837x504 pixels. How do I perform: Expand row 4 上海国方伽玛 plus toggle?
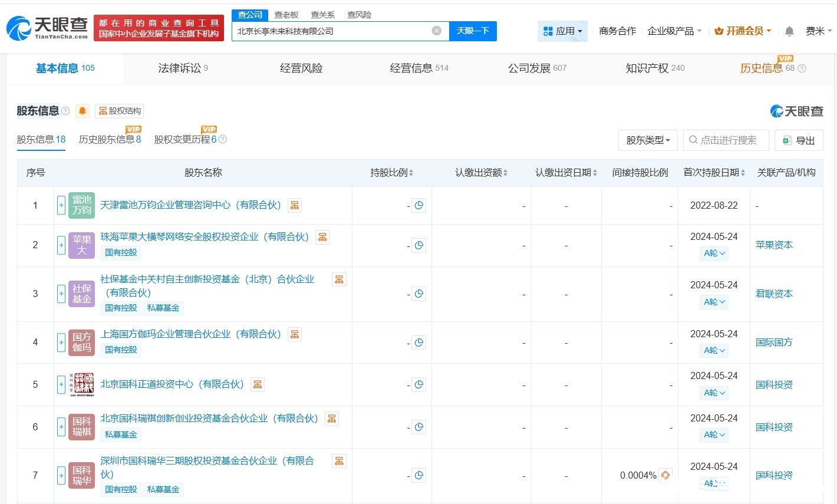click(x=61, y=342)
